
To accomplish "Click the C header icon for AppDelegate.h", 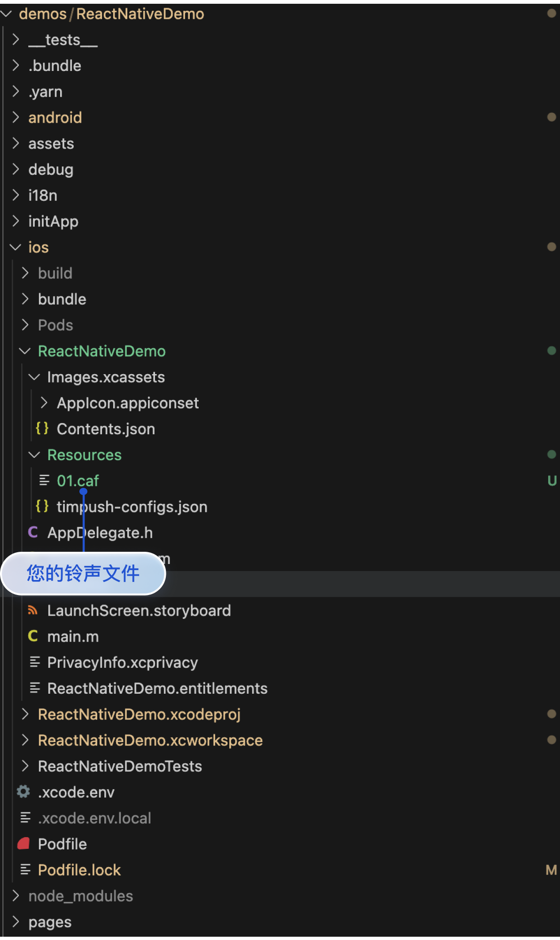I will pos(33,533).
